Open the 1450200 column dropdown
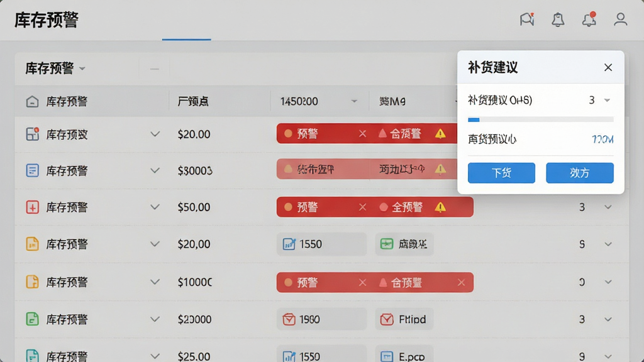This screenshot has height=362, width=644. pyautogui.click(x=354, y=101)
